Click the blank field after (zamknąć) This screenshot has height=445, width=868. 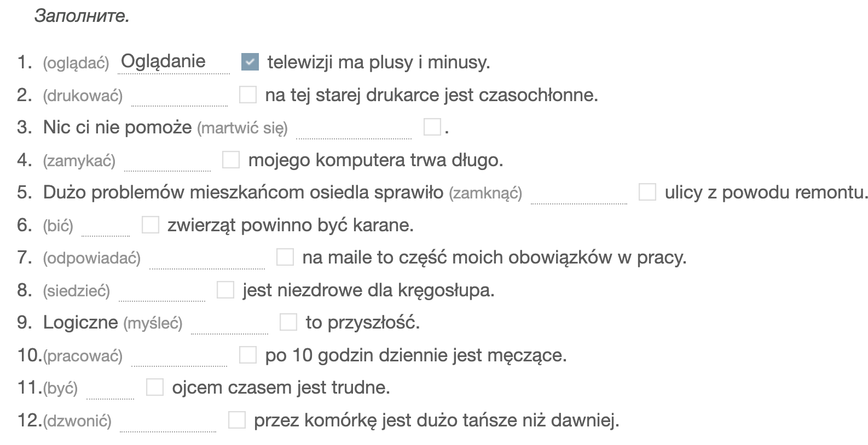click(579, 192)
